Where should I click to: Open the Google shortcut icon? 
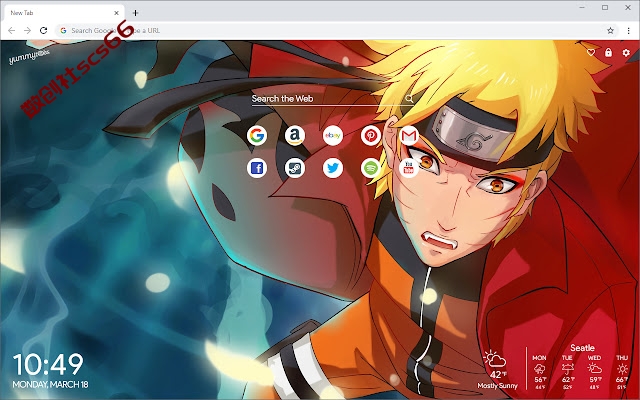point(257,136)
